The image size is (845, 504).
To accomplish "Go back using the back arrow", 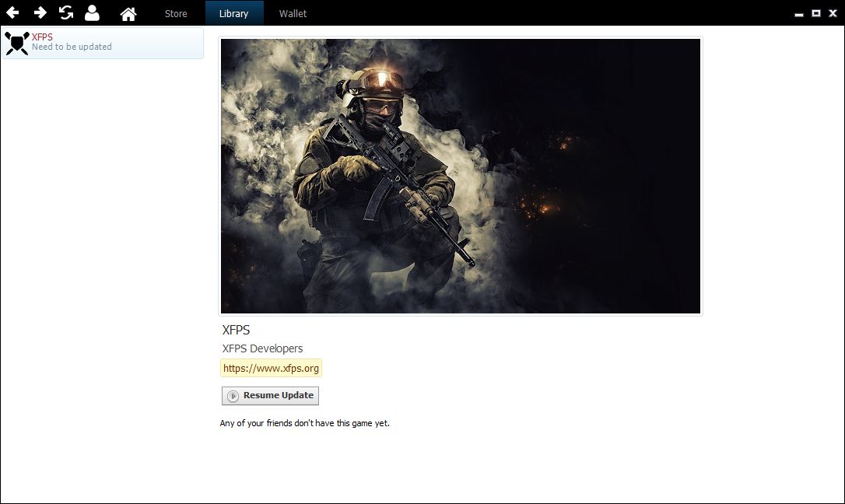I will click(12, 12).
